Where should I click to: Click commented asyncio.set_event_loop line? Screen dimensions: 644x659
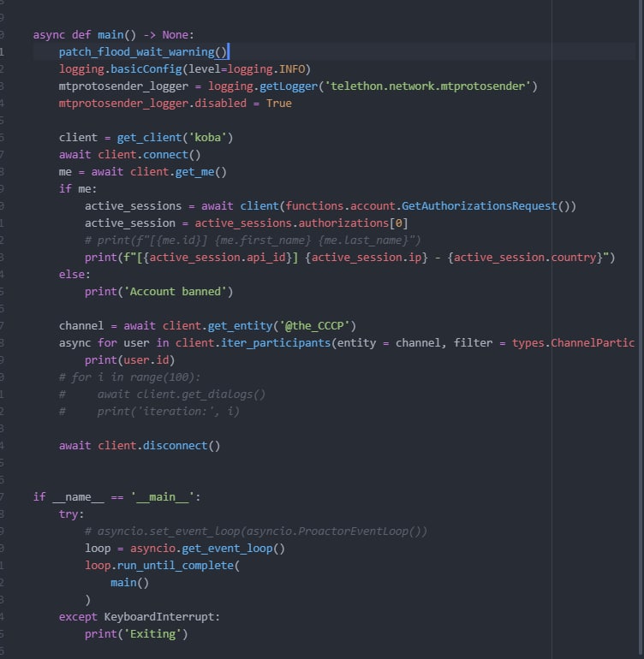click(x=256, y=531)
